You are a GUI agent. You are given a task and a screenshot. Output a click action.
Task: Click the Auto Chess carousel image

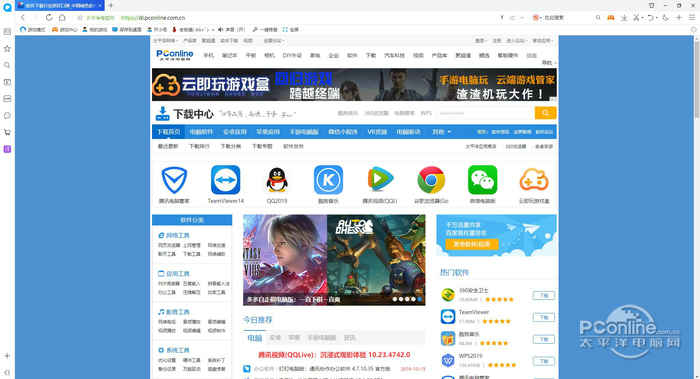[x=376, y=260]
